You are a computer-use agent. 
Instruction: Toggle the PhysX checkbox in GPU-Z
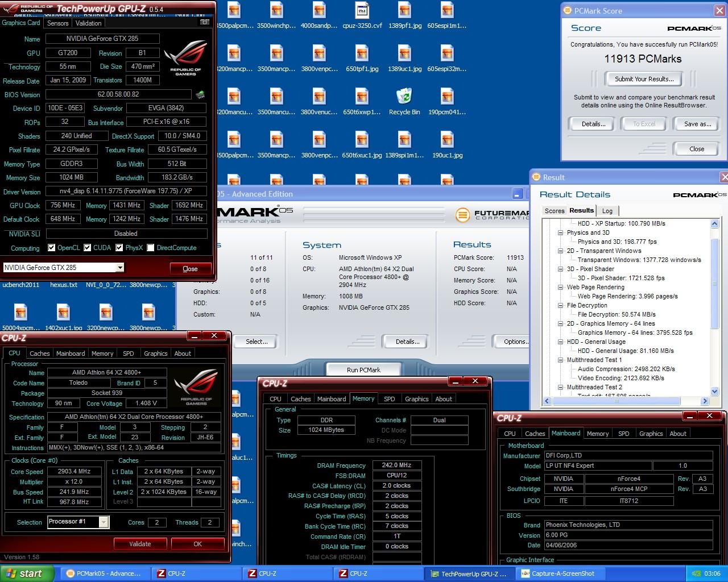tap(119, 248)
